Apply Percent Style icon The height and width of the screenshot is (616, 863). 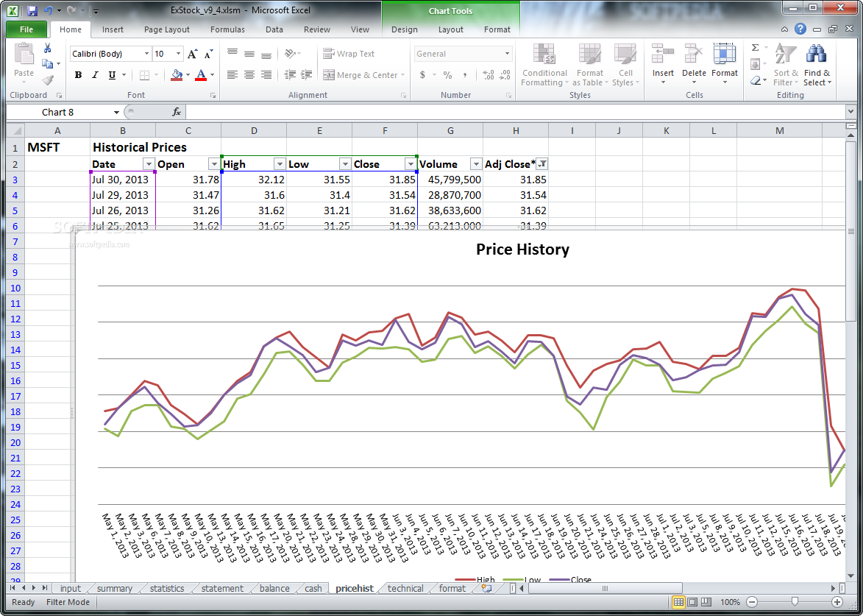coord(447,75)
